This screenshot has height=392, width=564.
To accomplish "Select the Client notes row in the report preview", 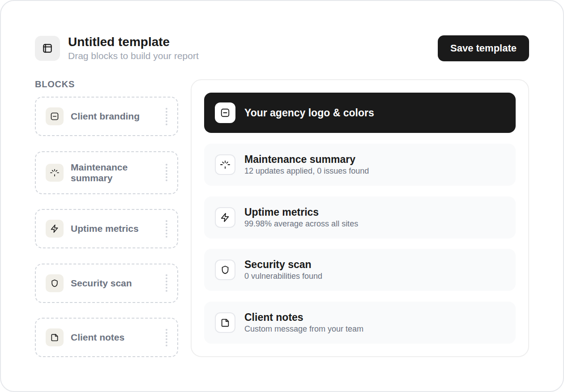I will pyautogui.click(x=360, y=323).
